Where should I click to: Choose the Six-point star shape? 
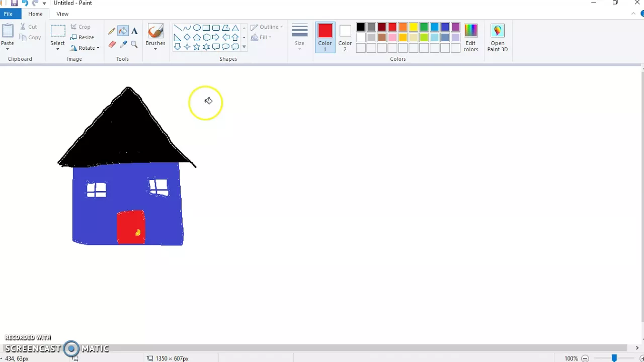click(x=206, y=47)
